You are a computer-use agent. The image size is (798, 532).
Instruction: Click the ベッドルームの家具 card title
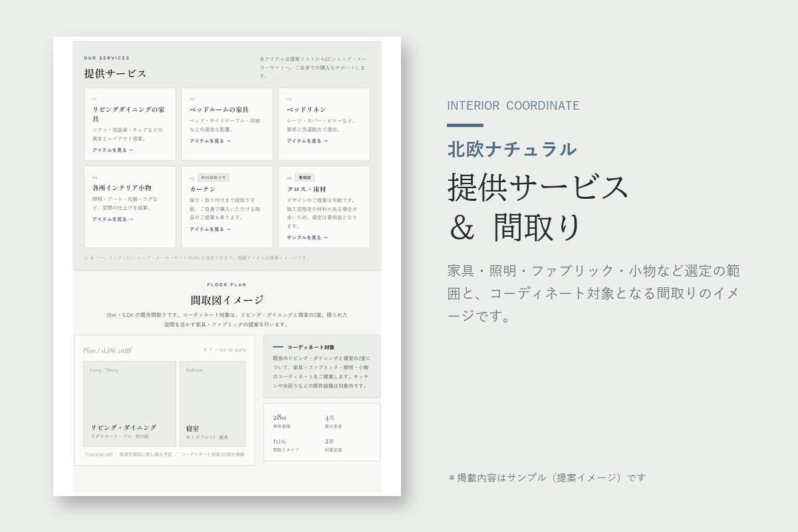point(219,109)
